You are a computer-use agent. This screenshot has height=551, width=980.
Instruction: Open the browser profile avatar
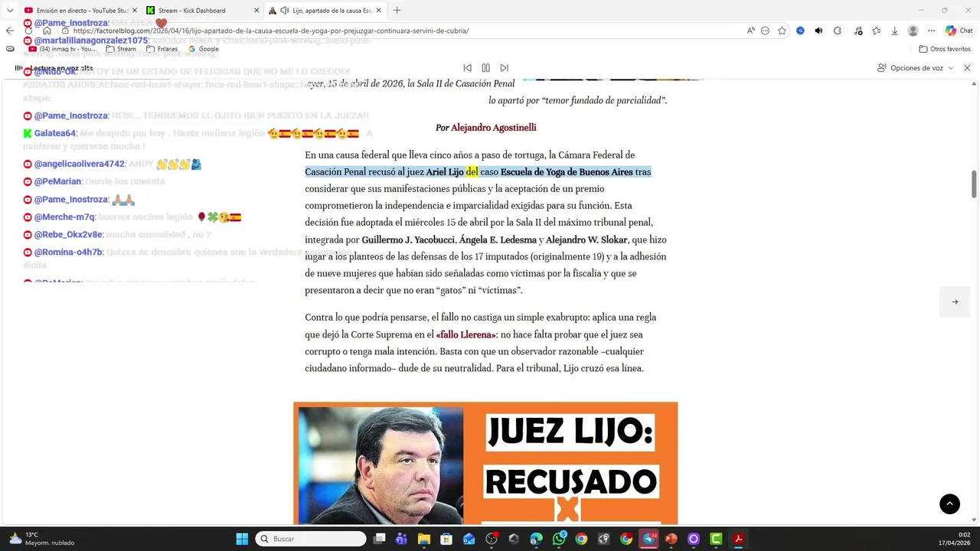(x=913, y=31)
